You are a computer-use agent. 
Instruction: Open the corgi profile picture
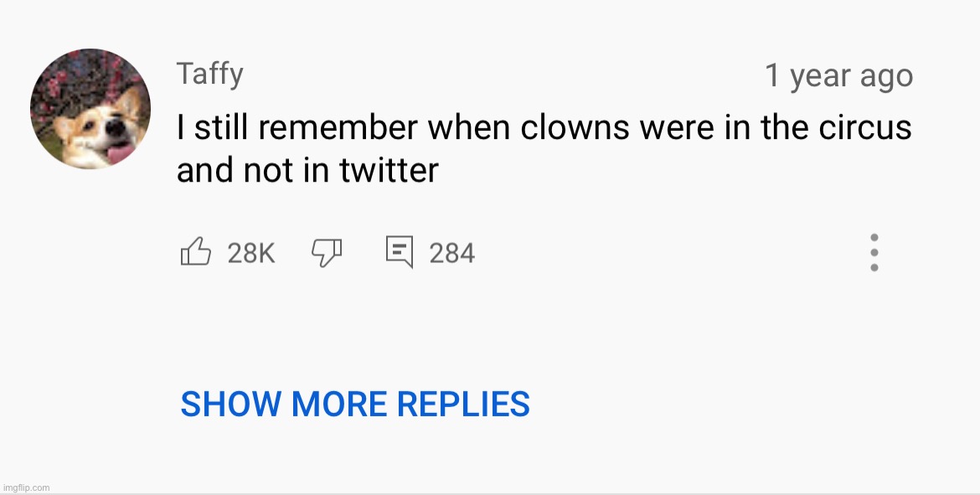pyautogui.click(x=90, y=109)
